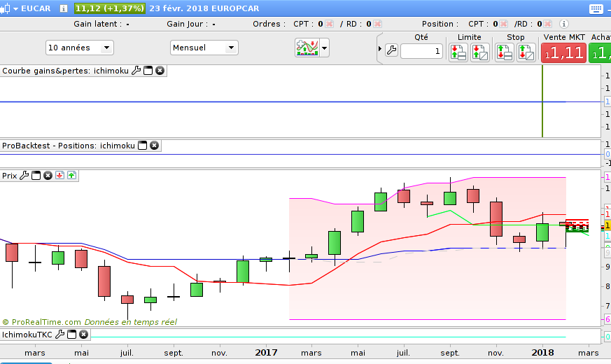Click the candlestick chart style icon
This screenshot has width=611, height=364.
pyautogui.click(x=5, y=8)
